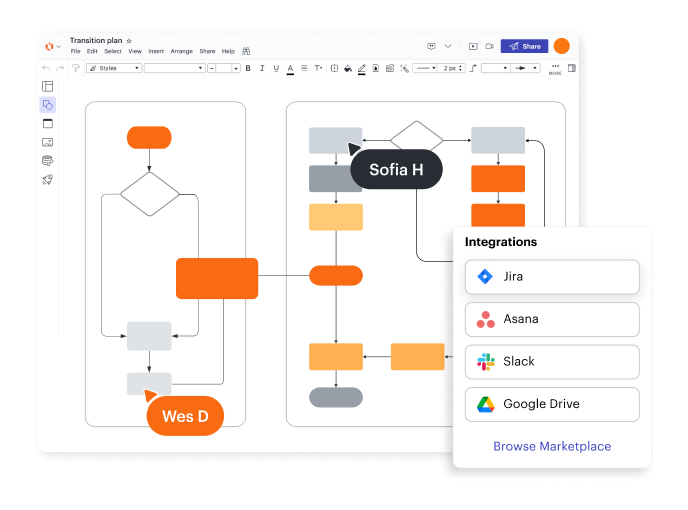This screenshot has height=510, width=688.
Task: Click the undo arrow in toolbar
Action: [46, 68]
